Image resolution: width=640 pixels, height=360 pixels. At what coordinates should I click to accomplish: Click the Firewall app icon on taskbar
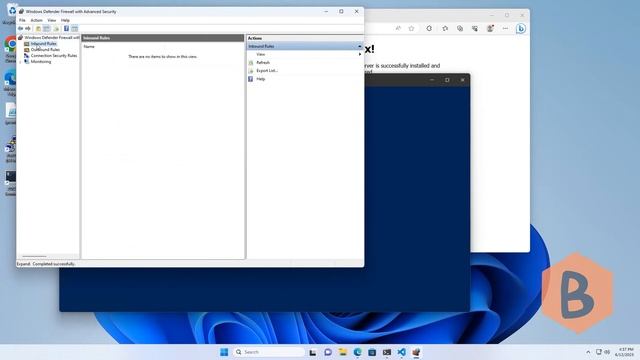click(x=416, y=352)
